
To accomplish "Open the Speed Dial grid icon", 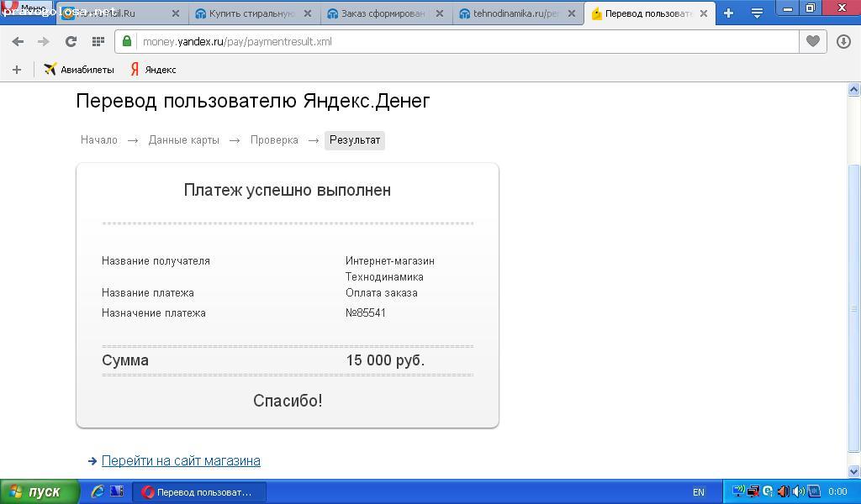I will (98, 41).
